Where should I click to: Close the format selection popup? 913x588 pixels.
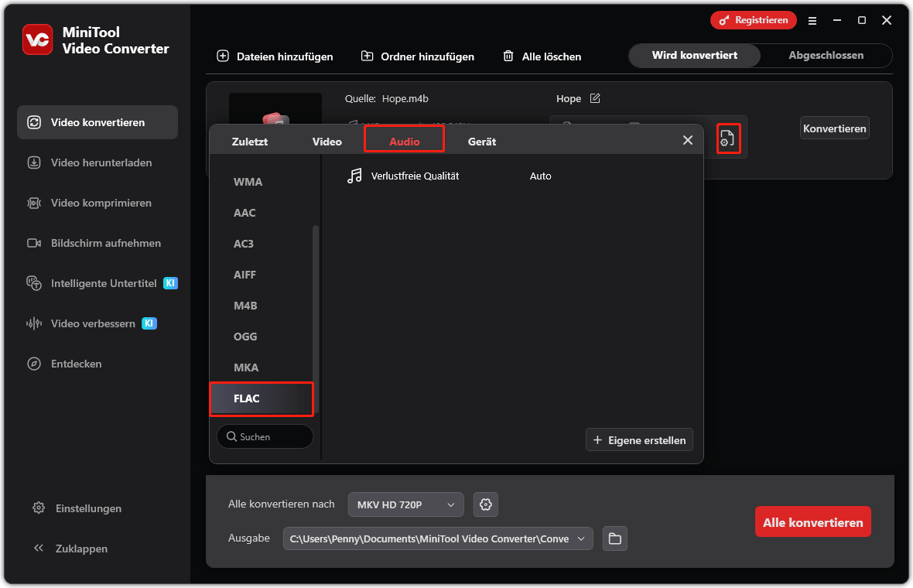(688, 140)
